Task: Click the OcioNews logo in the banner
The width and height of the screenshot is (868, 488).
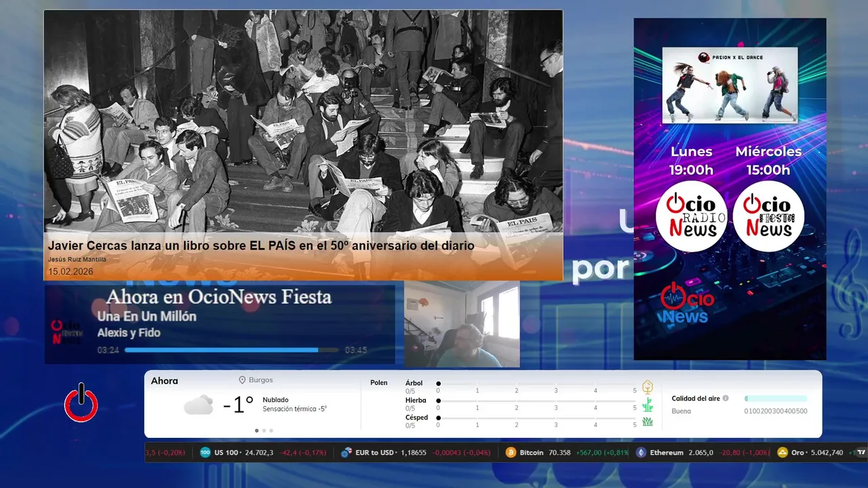Action: click(x=687, y=303)
